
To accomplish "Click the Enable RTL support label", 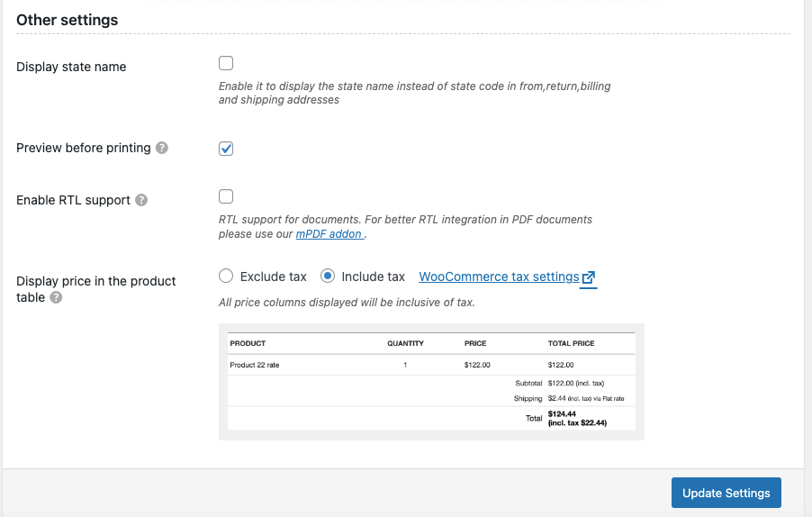I will (73, 200).
